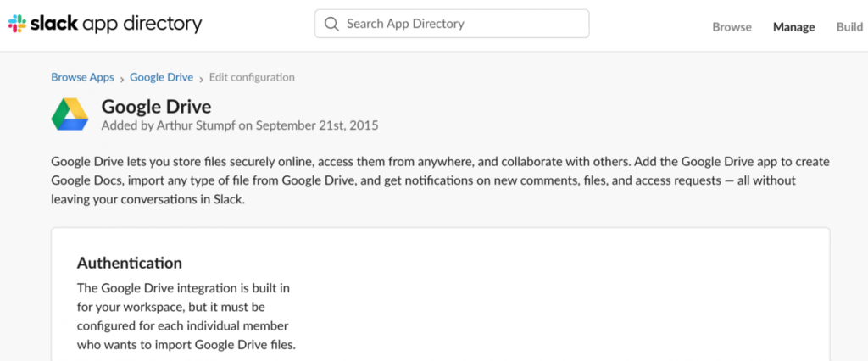The height and width of the screenshot is (361, 868).
Task: Click the Google Drive app logo
Action: click(x=70, y=114)
